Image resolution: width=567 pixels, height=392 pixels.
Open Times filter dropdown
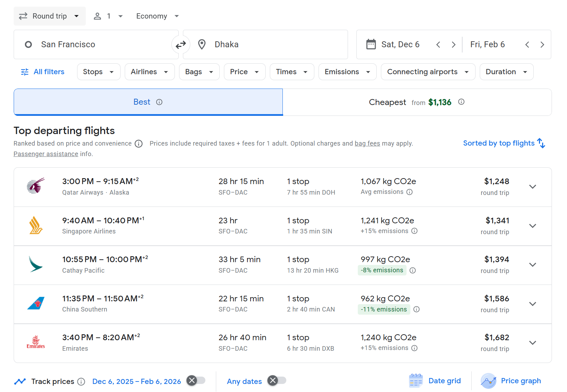click(x=292, y=72)
